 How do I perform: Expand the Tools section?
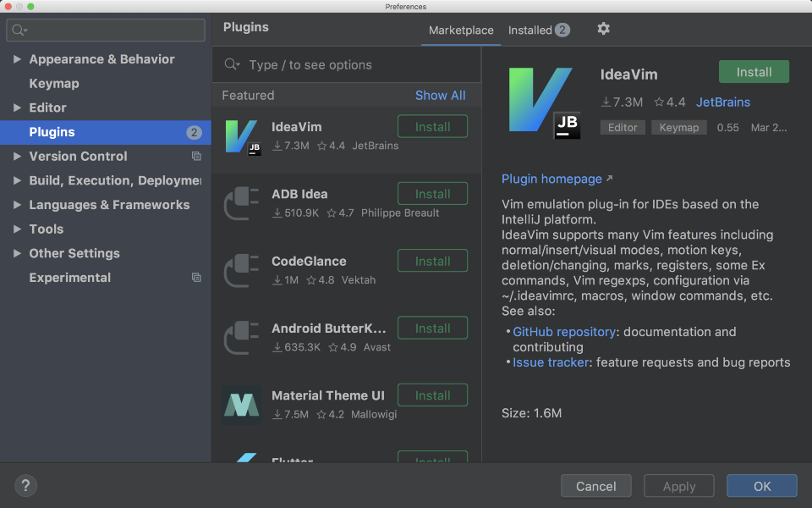pos(17,229)
